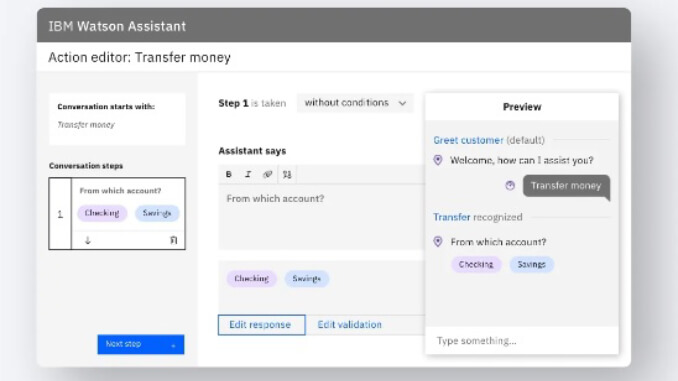Image resolution: width=678 pixels, height=381 pixels.
Task: Click the assistant avatar icon beside preview 'From which account?'
Action: click(x=438, y=241)
